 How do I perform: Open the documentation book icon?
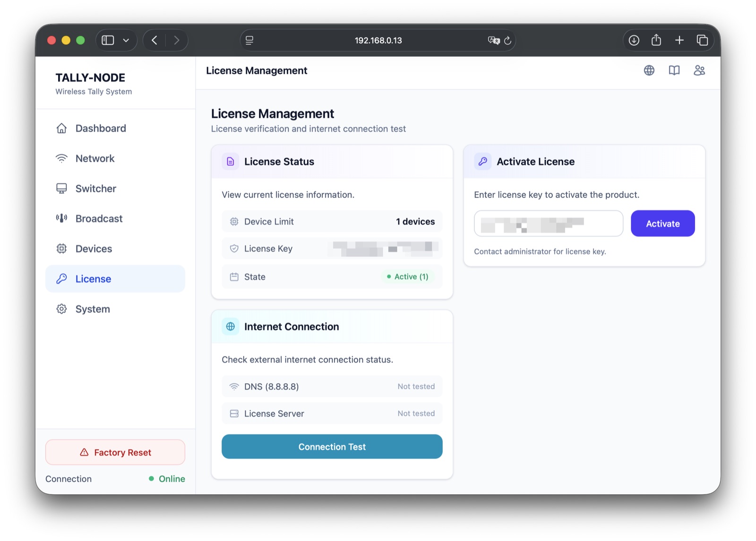point(674,70)
